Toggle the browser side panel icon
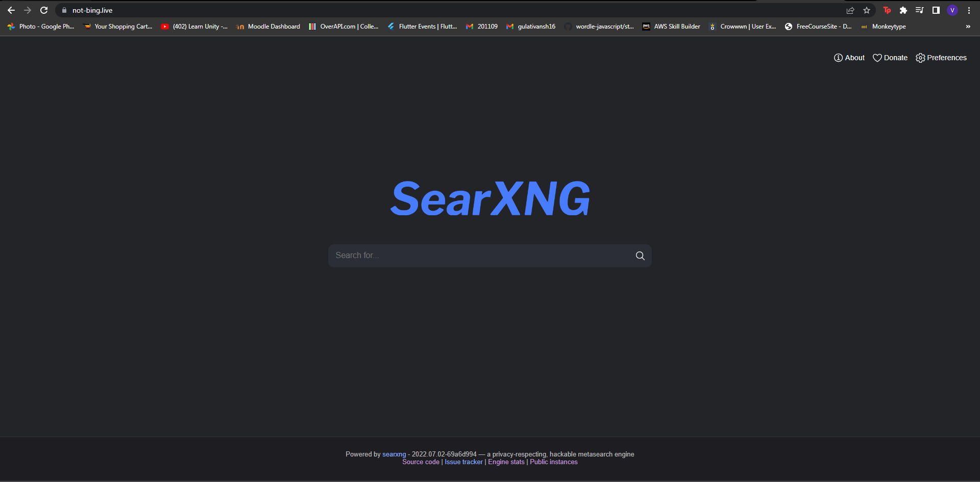The height and width of the screenshot is (482, 980). click(936, 10)
